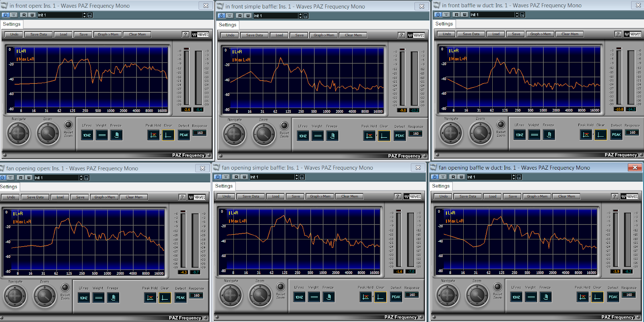This screenshot has width=644, height=322.
Task: Open help (?) in 'fan opening baffle w duct' window
Action: click(x=615, y=197)
